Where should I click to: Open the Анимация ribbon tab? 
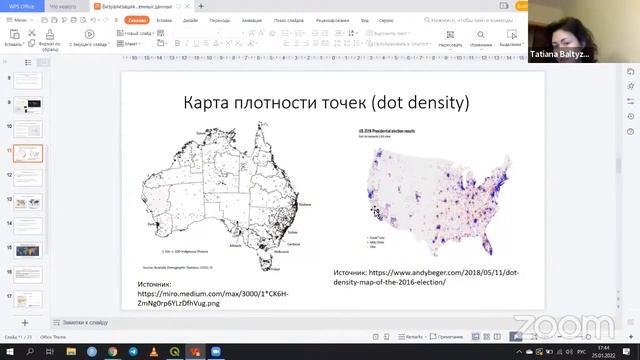251,20
